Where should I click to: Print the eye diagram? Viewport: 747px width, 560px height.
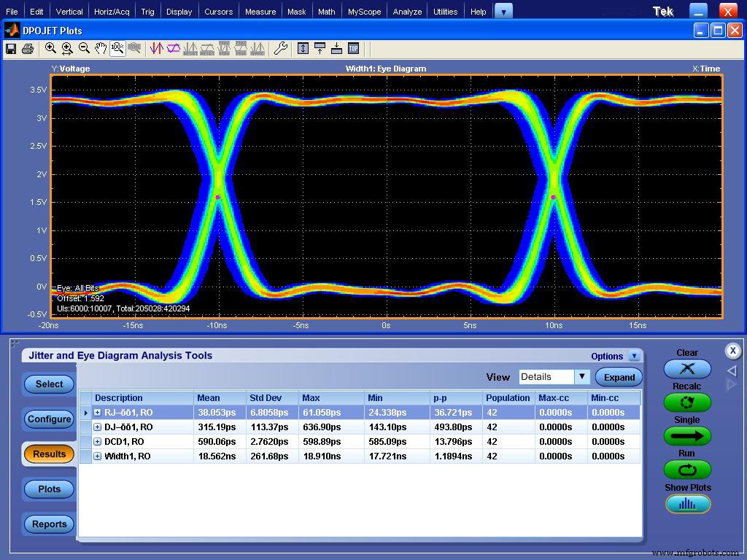coord(26,48)
